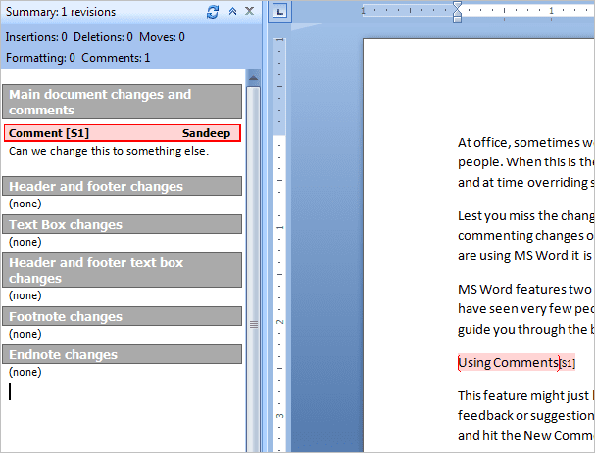Click the paragraph starting 'Lest you miss'
Image resolution: width=597 pixels, height=455 pixels.
526,236
